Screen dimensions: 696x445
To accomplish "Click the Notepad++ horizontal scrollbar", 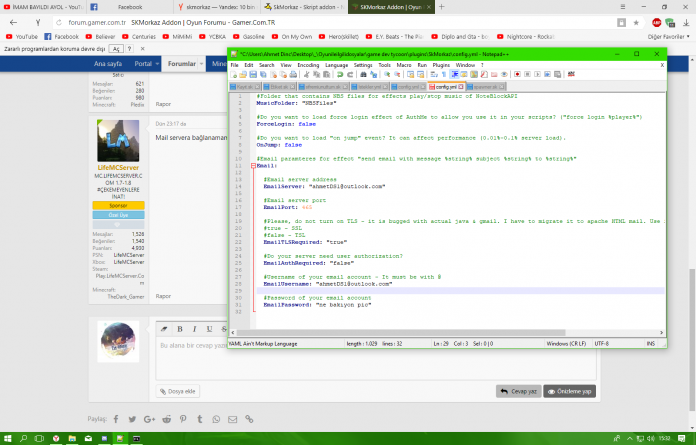I will click(400, 332).
